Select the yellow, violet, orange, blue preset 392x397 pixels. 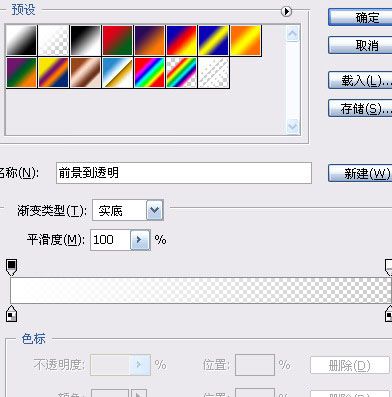pyautogui.click(x=53, y=72)
